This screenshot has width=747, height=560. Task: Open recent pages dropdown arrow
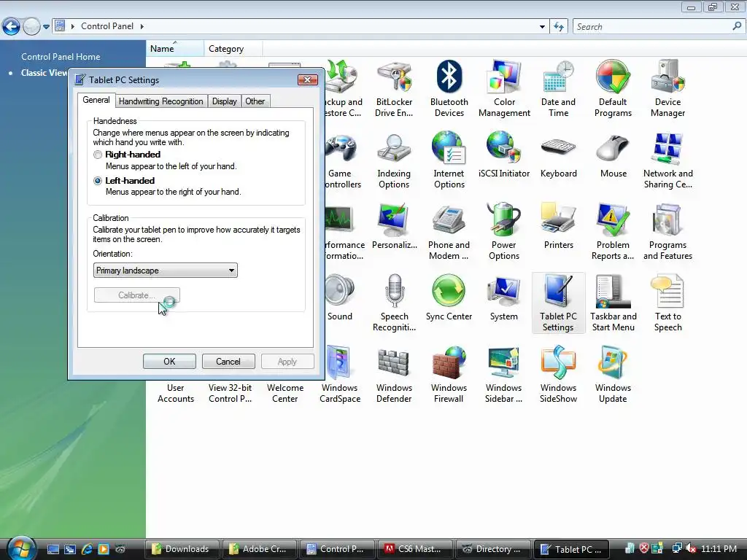pos(46,27)
